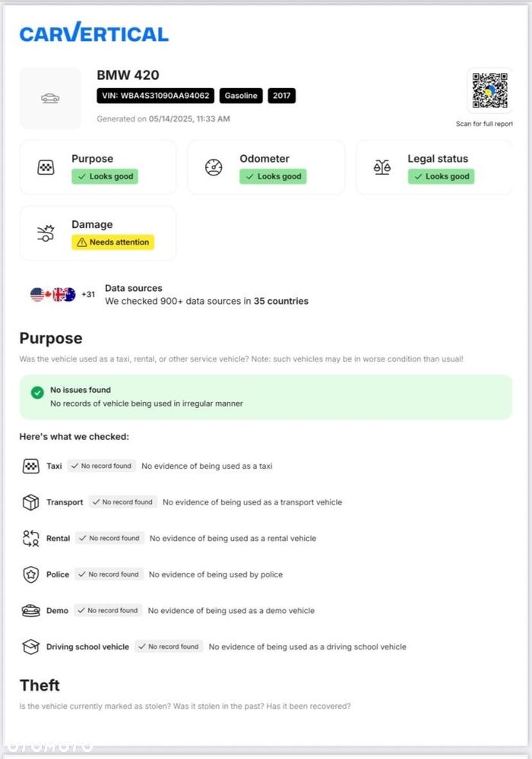Image resolution: width=532 pixels, height=759 pixels.
Task: Click the carVertical logo
Action: (x=93, y=33)
